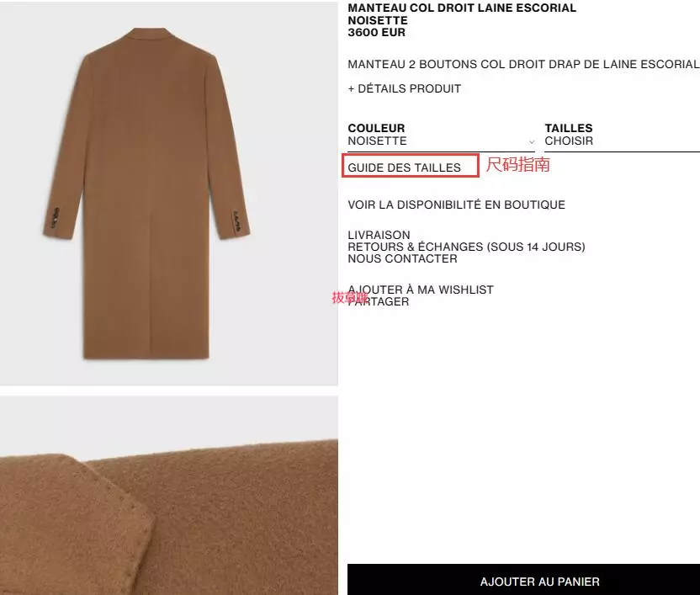Open the full coat product image
Screen dimensions: 700x595
(169, 193)
